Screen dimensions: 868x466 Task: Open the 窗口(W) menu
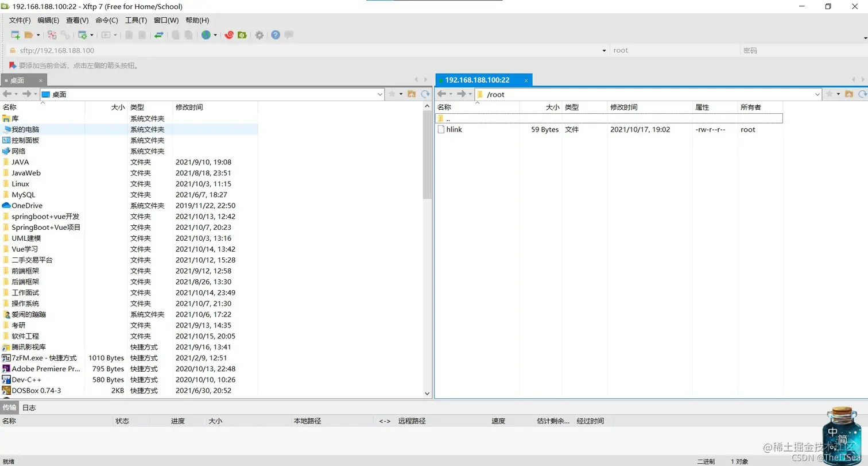coord(166,20)
